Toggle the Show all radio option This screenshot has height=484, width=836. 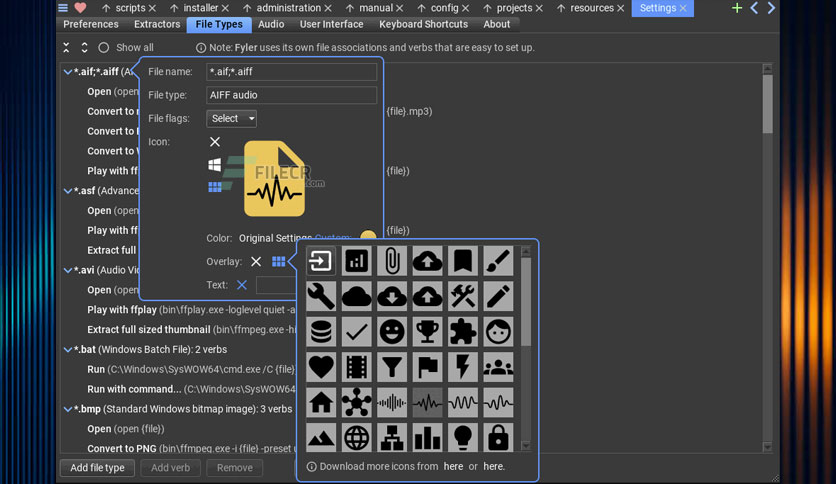[103, 47]
